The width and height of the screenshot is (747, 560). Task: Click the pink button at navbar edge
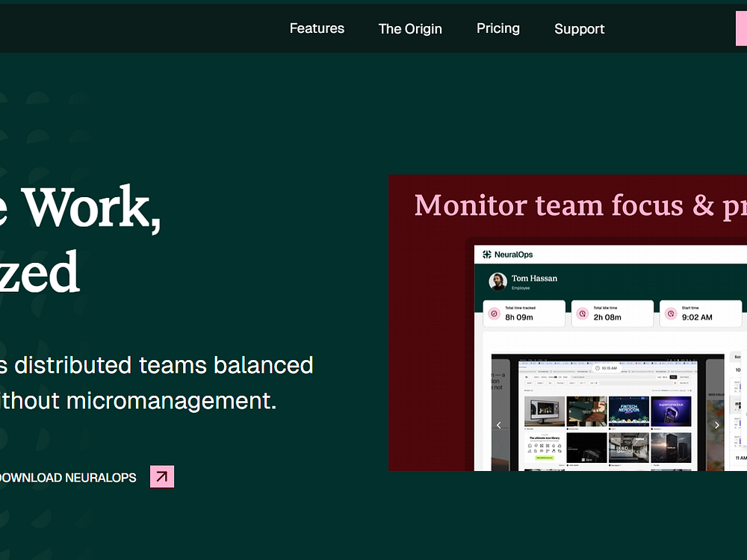click(741, 28)
